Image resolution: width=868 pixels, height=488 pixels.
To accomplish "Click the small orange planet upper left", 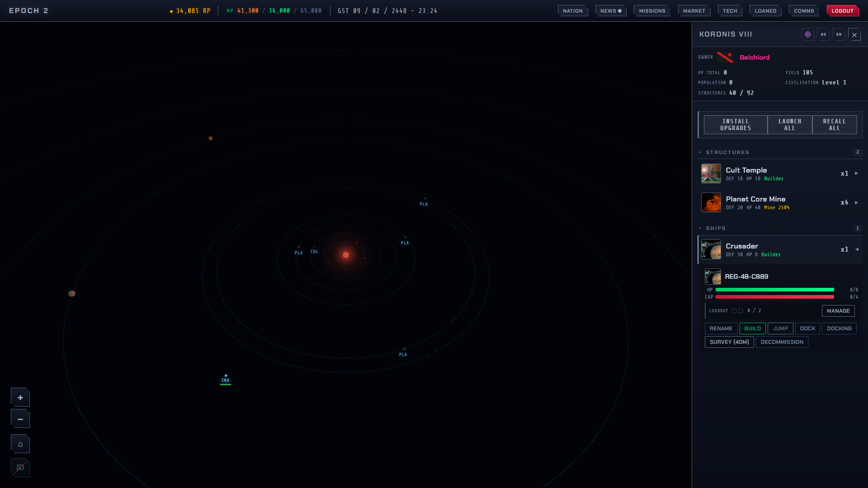I will 211,138.
